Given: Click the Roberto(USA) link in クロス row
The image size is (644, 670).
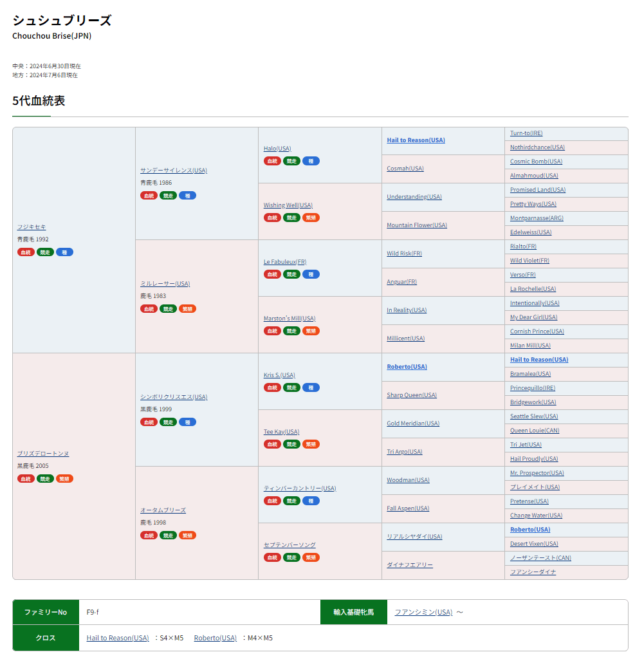Looking at the screenshot, I should click(x=215, y=638).
